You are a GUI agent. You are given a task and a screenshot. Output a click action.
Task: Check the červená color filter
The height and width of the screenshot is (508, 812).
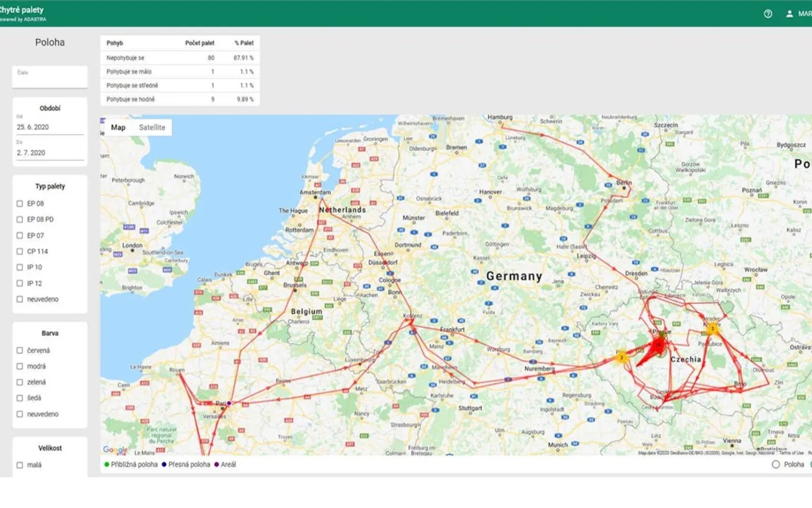pos(20,350)
